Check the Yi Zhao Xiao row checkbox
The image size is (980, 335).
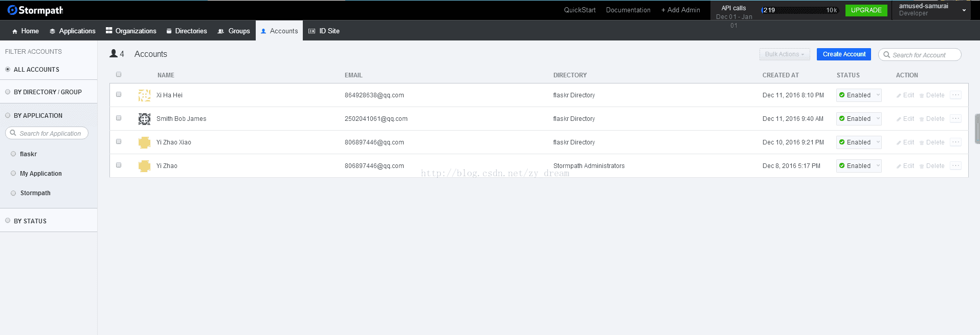click(119, 142)
